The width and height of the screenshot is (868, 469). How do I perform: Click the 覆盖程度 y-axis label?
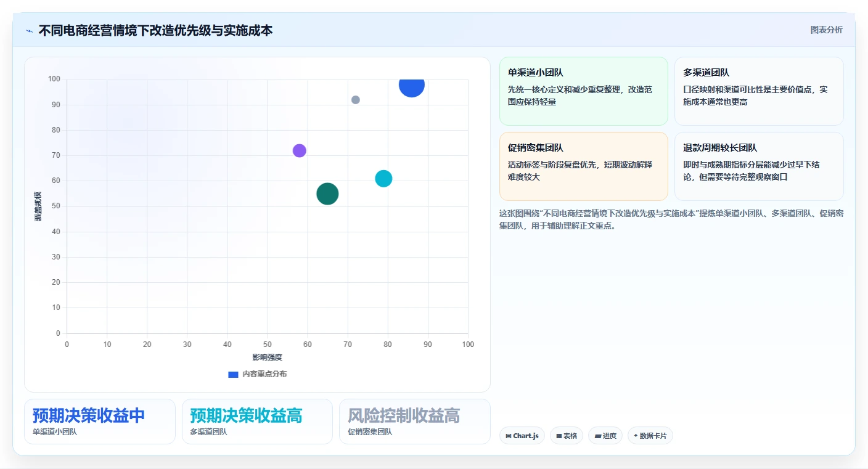[38, 206]
